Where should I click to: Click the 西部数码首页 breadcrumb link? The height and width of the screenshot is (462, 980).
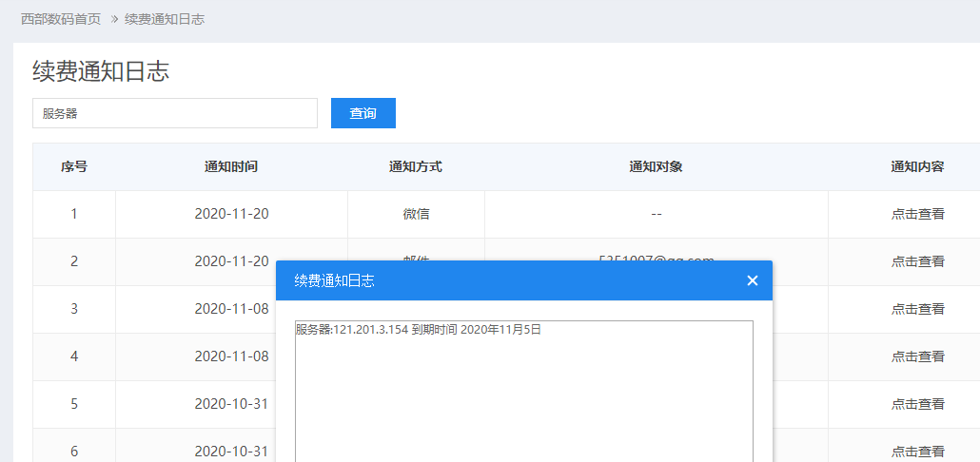[x=61, y=19]
